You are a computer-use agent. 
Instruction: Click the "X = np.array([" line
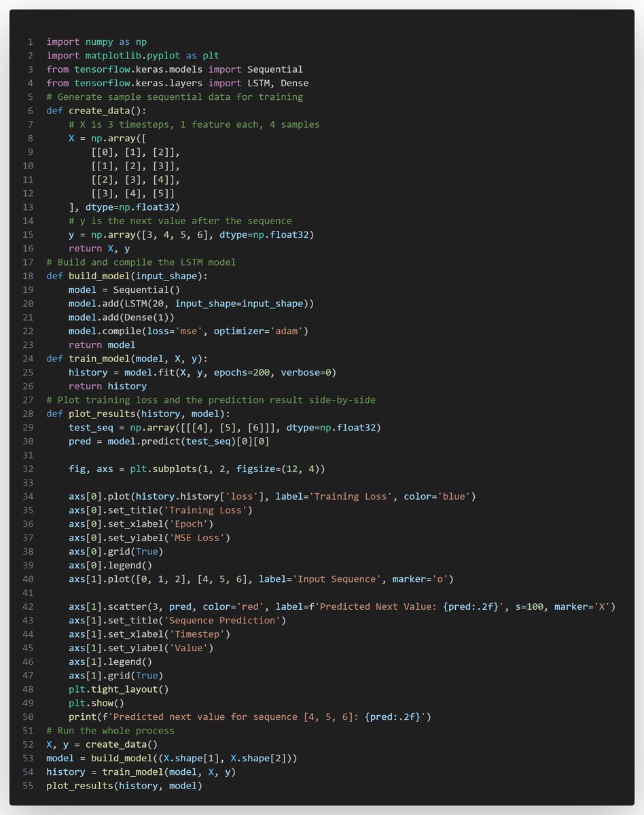107,138
